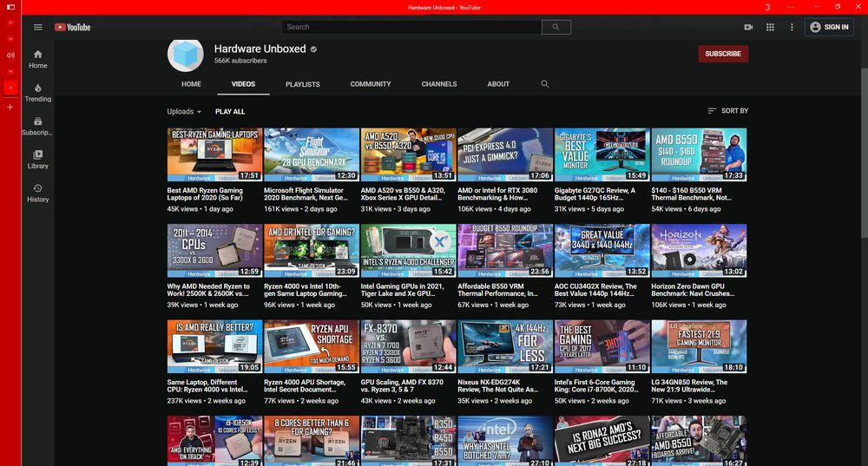Subscribe to Hardware Unboxed channel
Image resolution: width=868 pixels, height=466 pixels.
(x=723, y=54)
